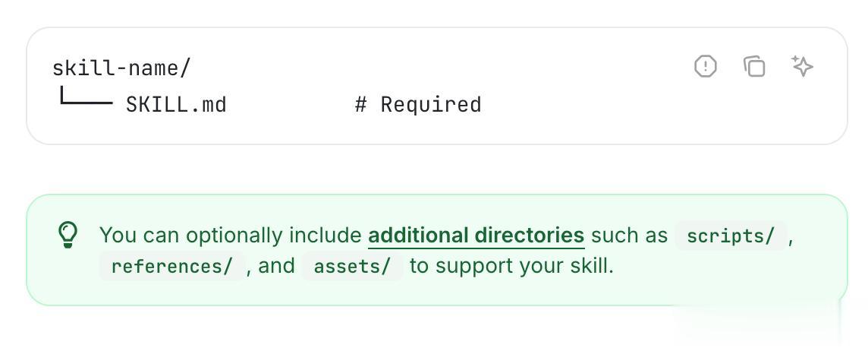Click the assets/ inline code tag

click(x=352, y=267)
